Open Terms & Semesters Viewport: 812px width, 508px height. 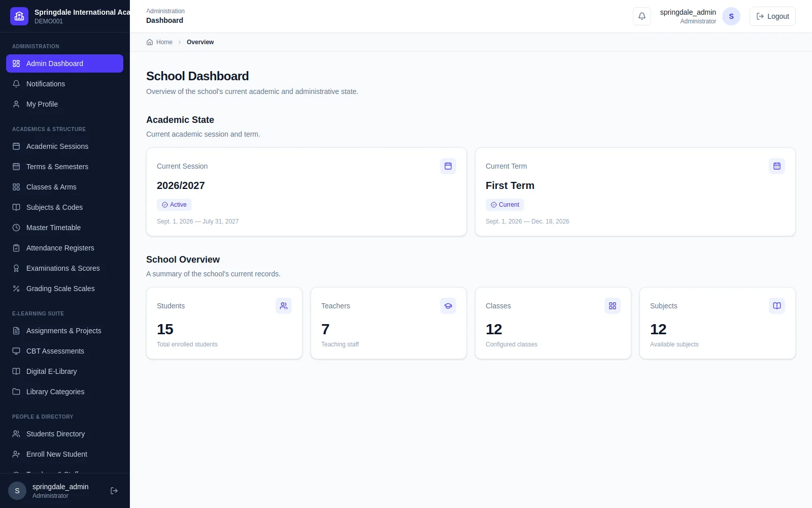[64, 167]
